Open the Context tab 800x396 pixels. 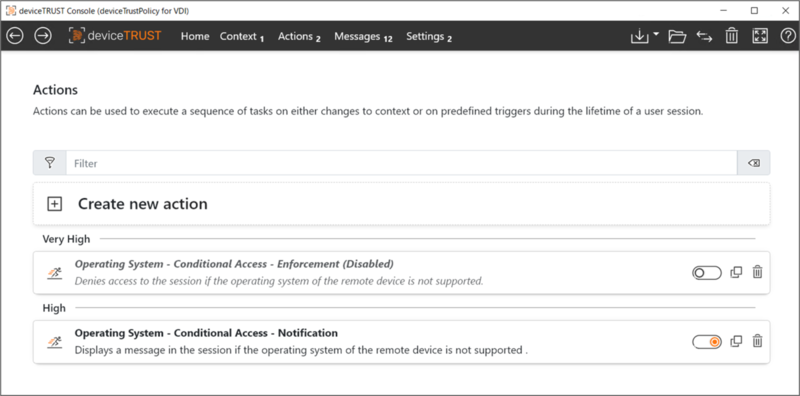coord(242,37)
